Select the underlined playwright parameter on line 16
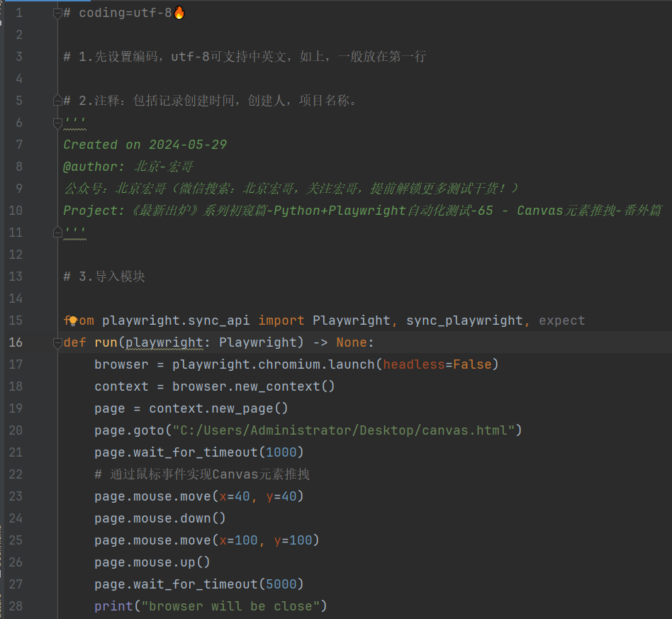672x619 pixels. point(164,342)
